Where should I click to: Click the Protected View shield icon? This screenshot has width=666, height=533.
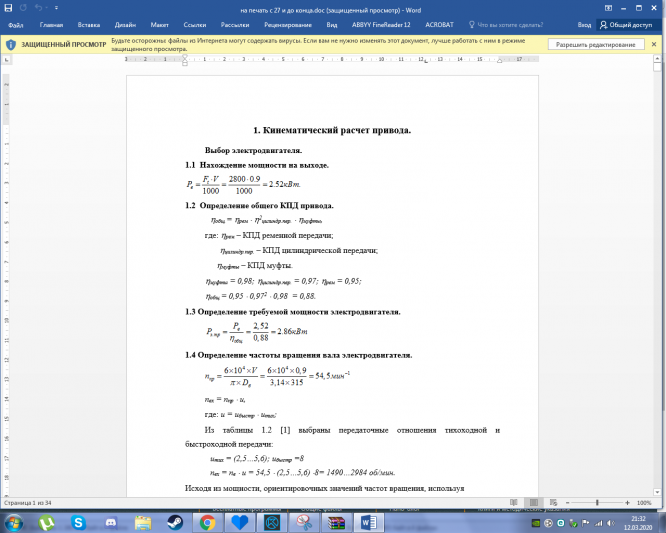pyautogui.click(x=11, y=45)
